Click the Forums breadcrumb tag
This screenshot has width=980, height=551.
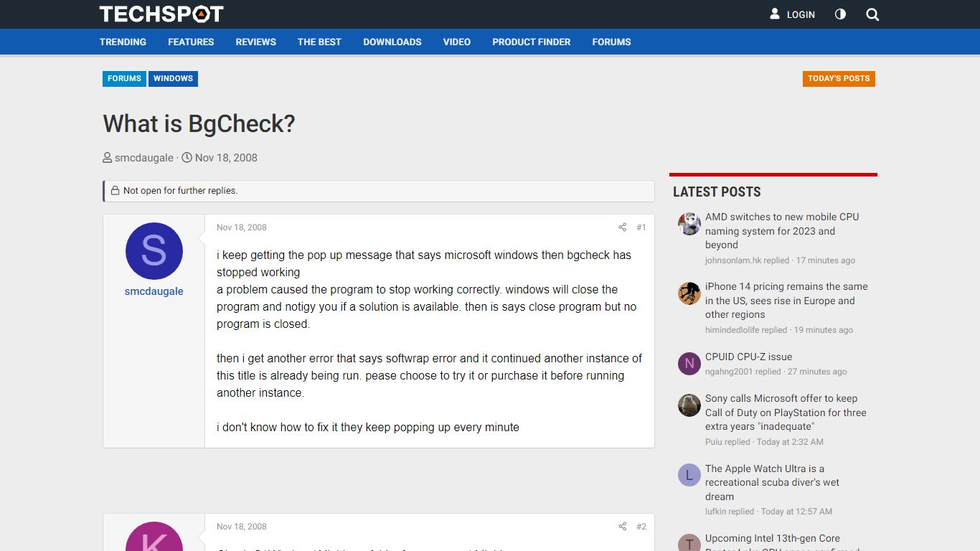click(x=125, y=78)
